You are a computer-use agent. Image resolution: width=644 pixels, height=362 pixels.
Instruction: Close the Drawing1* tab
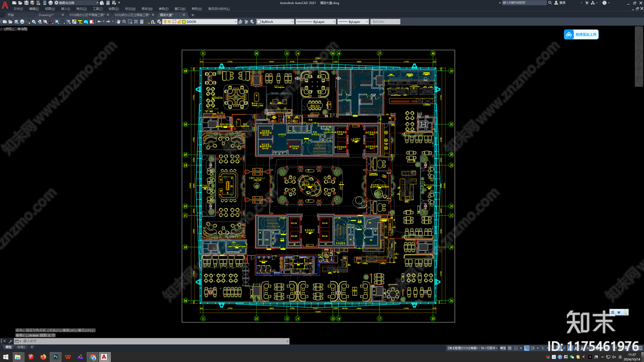coord(63,15)
